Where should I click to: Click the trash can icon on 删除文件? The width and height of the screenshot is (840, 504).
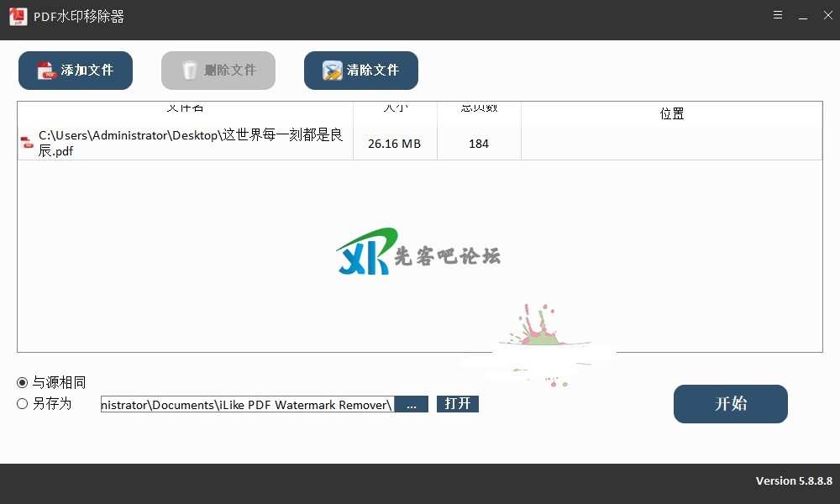pos(190,71)
